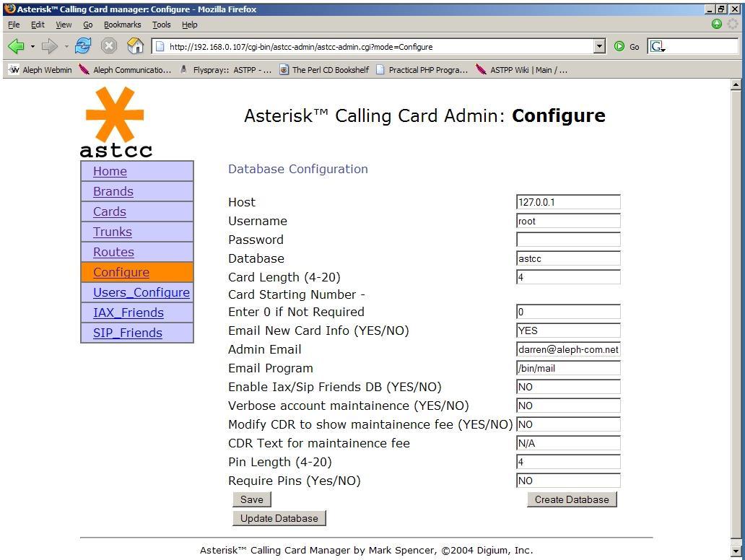Click the Forward arrow button

(x=49, y=46)
